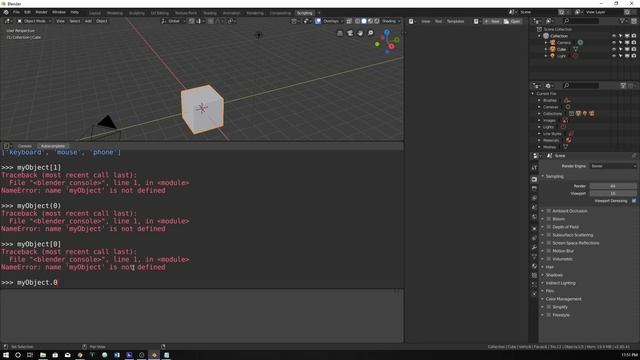This screenshot has height=360, width=640.
Task: Expand the Camera item in outliner
Action: click(x=546, y=42)
